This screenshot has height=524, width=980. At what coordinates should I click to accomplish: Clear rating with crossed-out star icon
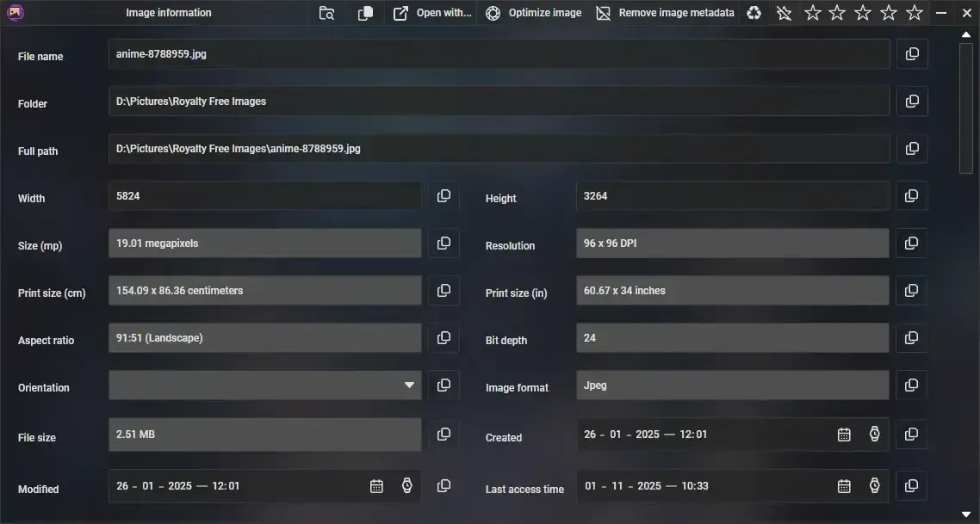coord(784,13)
